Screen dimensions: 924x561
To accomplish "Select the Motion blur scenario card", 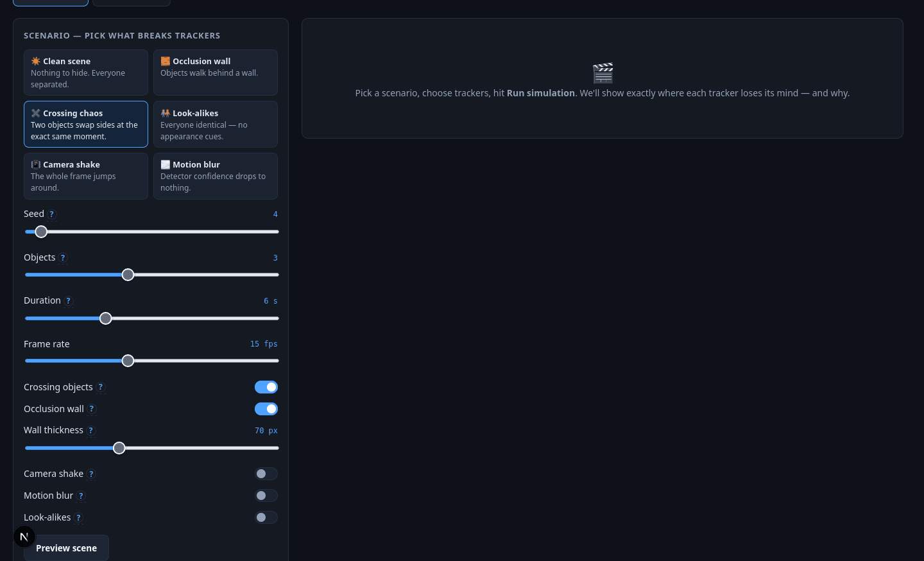I will pyautogui.click(x=216, y=176).
